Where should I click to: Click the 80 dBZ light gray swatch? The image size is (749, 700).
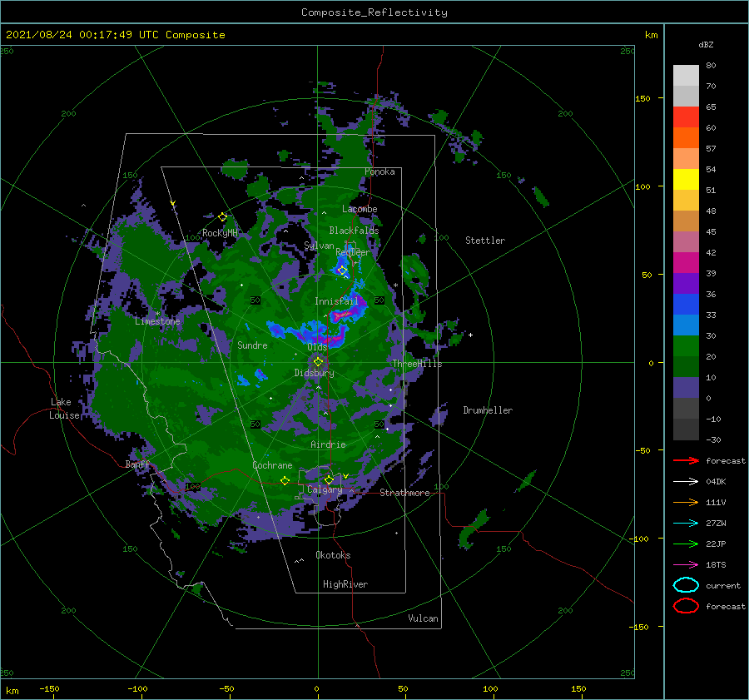pos(686,75)
